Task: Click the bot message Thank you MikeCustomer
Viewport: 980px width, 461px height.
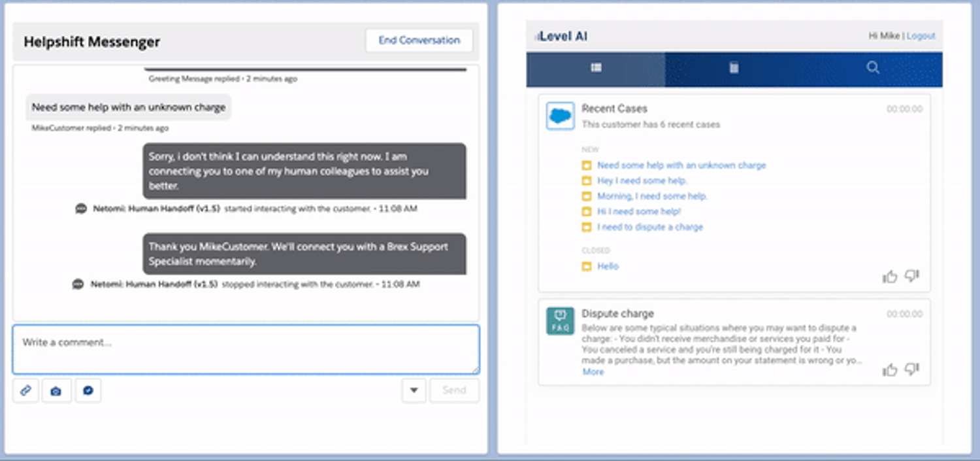Action: coord(304,254)
